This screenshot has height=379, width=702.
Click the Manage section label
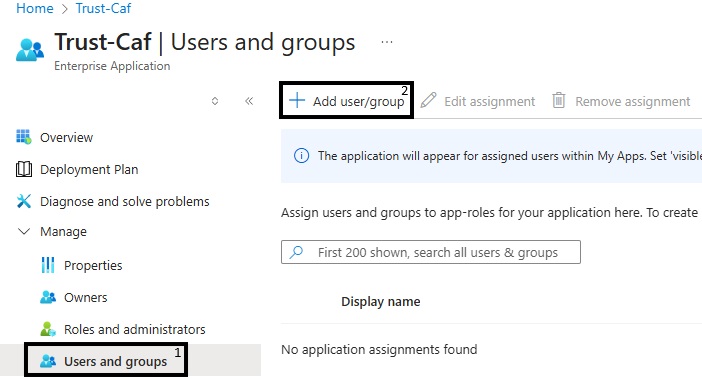tap(63, 232)
